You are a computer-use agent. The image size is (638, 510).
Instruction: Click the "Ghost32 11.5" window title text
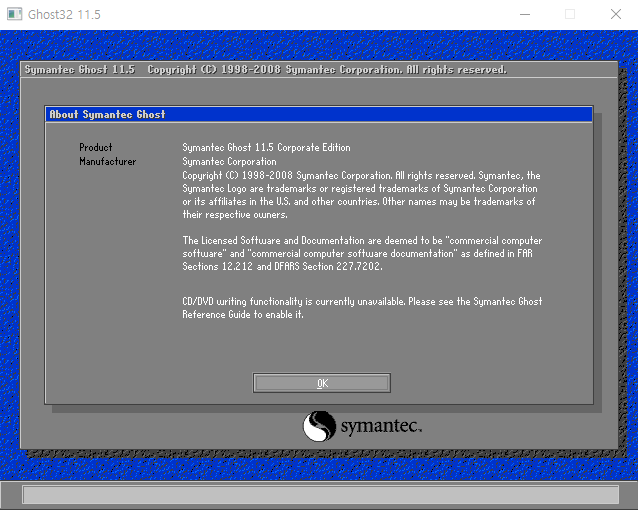pos(64,15)
